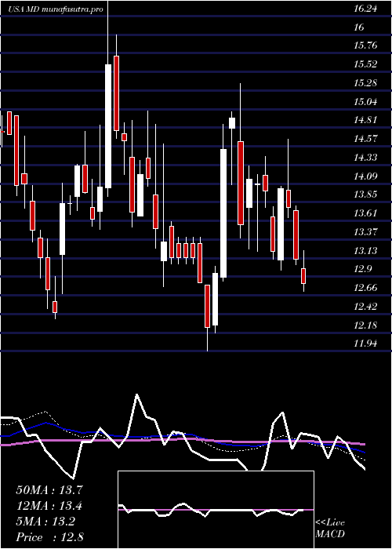Click the 14.81 axis value
This screenshot has width=392, height=549.
pos(365,120)
